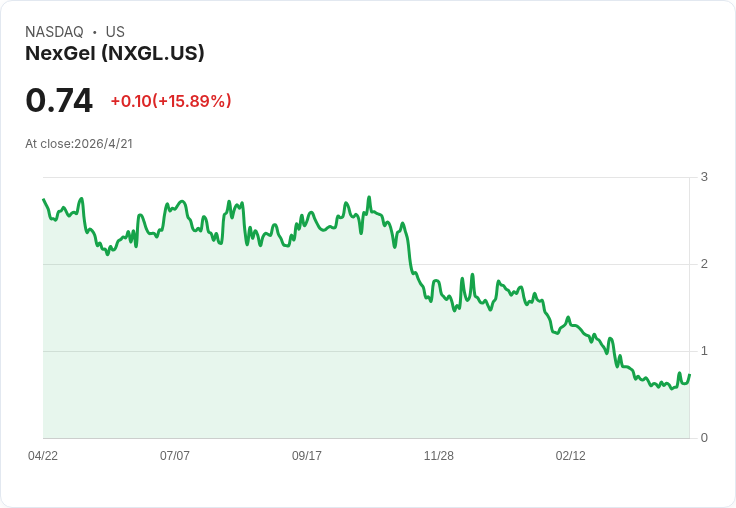736x508 pixels.
Task: Click the gridline at price level 1
Action: pyautogui.click(x=366, y=351)
